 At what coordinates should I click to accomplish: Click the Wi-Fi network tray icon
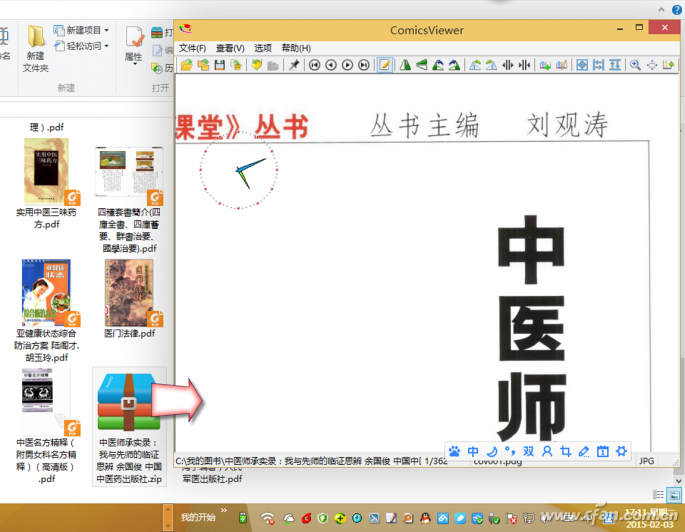click(267, 518)
